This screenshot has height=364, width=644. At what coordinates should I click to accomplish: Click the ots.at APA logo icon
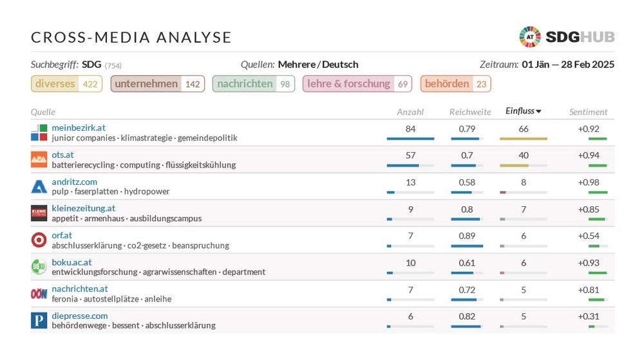[39, 160]
